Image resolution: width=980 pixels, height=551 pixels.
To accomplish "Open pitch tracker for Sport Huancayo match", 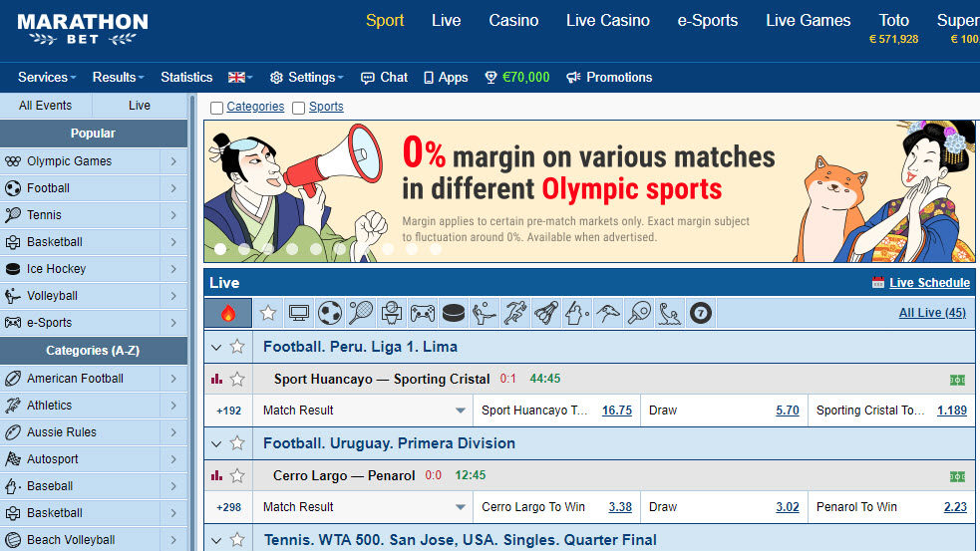I will pyautogui.click(x=957, y=380).
